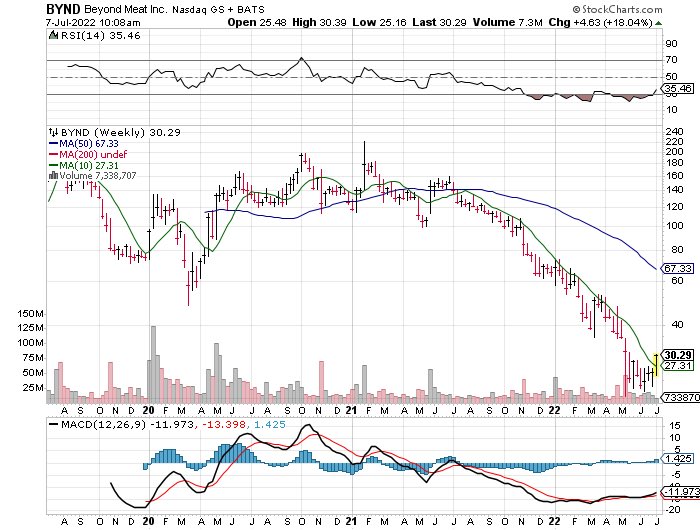The width and height of the screenshot is (700, 530).
Task: Click the MA(50) 67.33 legend text
Action: pyautogui.click(x=89, y=144)
